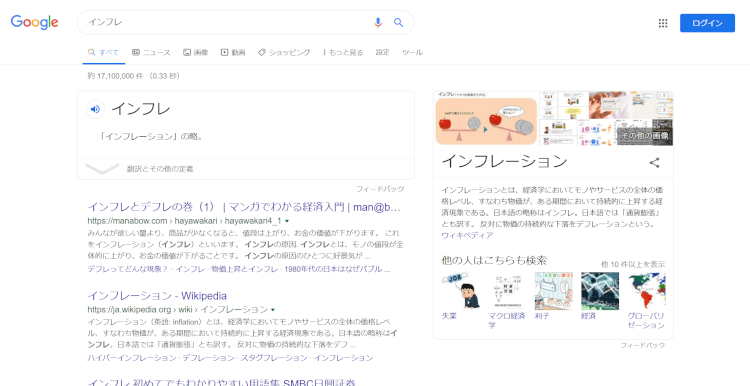Switch to 動画 tab
The image size is (750, 386).
click(x=233, y=53)
